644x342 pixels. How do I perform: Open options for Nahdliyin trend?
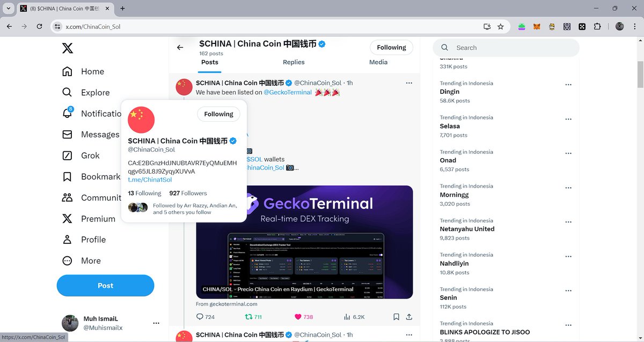pyautogui.click(x=568, y=256)
